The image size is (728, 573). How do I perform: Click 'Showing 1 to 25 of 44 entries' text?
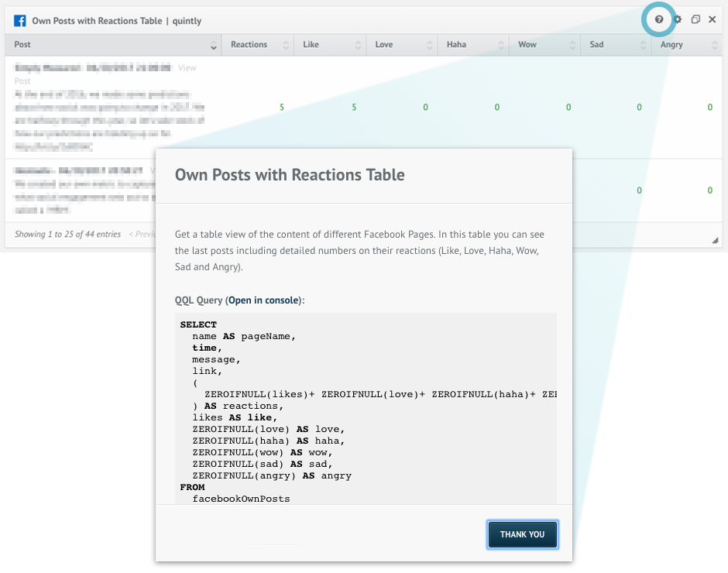[x=68, y=235]
